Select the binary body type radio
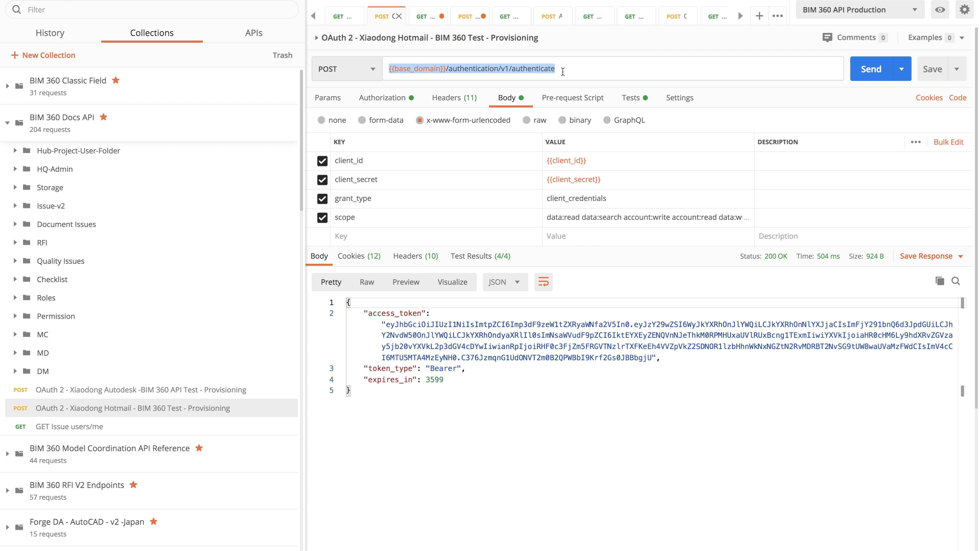Viewport: 980px width, 551px height. (562, 120)
